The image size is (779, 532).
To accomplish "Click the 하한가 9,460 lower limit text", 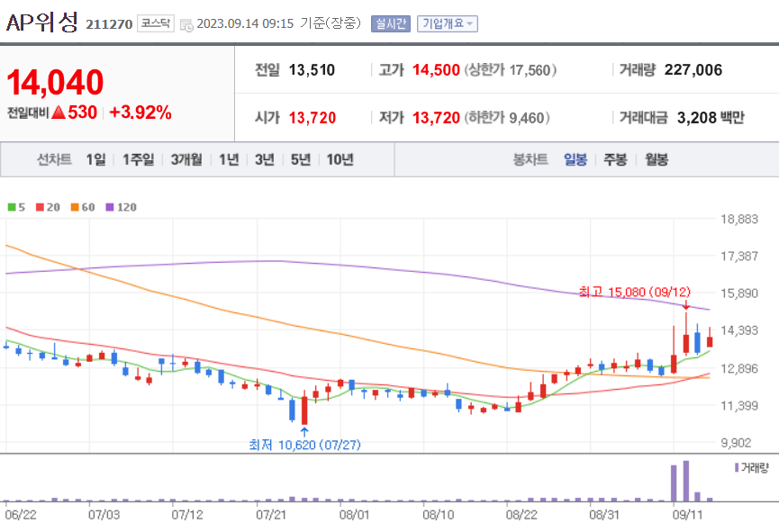I will (x=507, y=118).
